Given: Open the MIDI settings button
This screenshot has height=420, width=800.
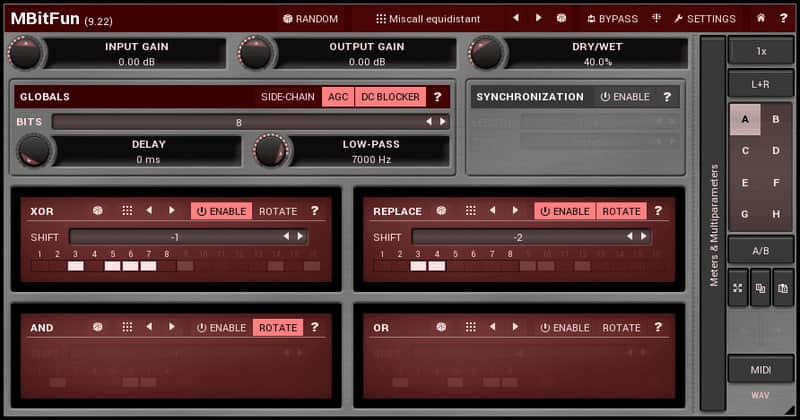Looking at the screenshot, I should coord(761,370).
